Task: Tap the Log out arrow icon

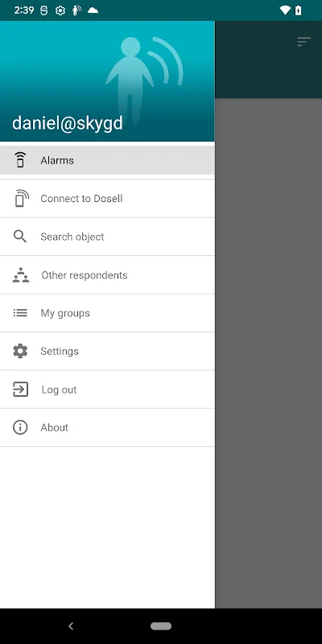Action: (x=21, y=389)
